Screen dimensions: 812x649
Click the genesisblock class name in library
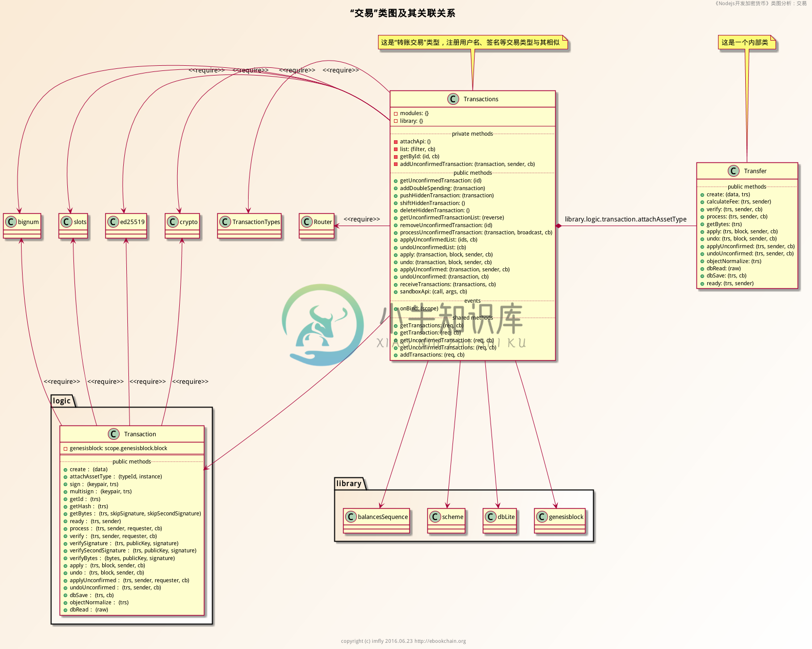coord(566,517)
